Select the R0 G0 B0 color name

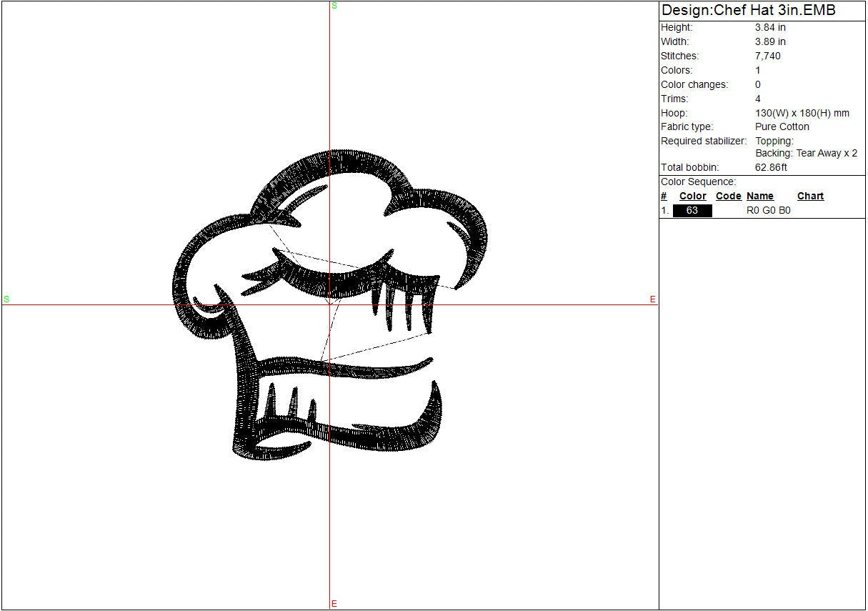click(768, 211)
